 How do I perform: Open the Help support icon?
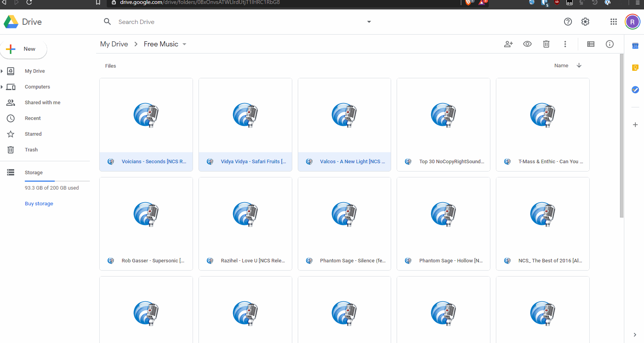(568, 22)
